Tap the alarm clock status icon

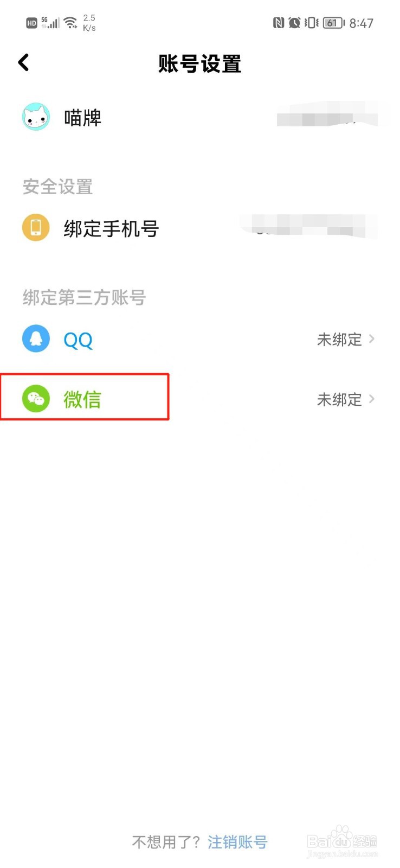click(294, 23)
